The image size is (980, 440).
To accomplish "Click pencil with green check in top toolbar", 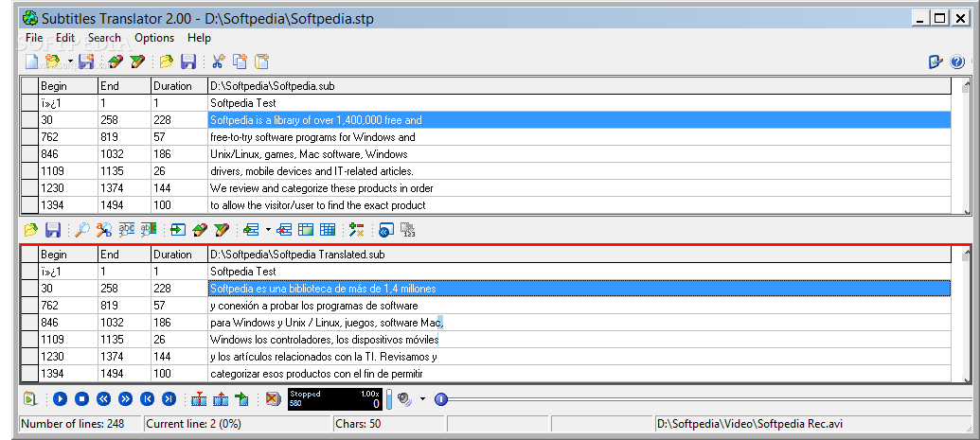I will tap(137, 62).
